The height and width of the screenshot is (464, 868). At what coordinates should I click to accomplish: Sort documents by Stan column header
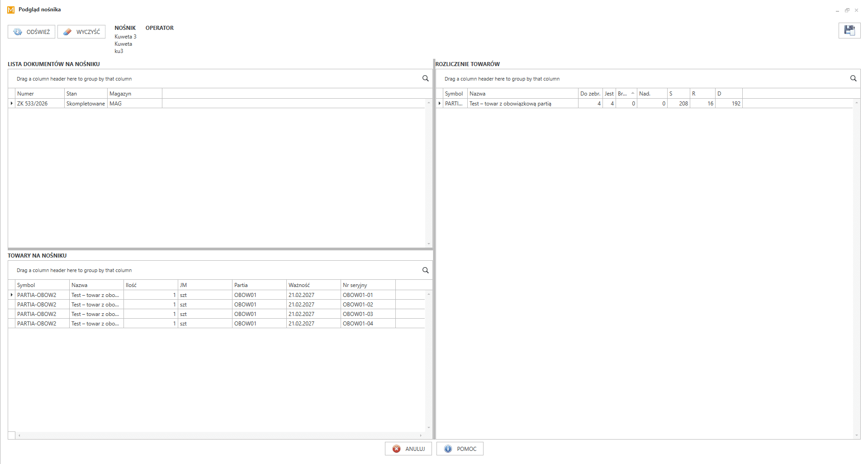click(x=86, y=93)
